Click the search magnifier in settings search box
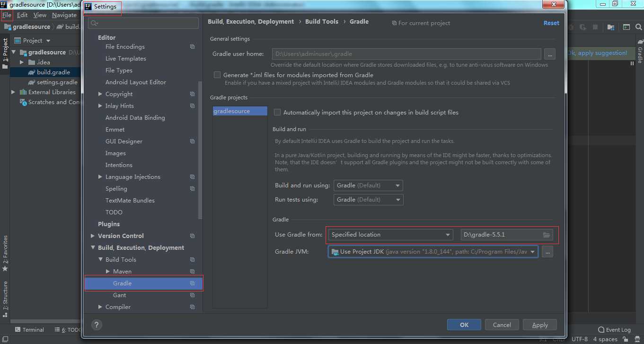 (94, 23)
